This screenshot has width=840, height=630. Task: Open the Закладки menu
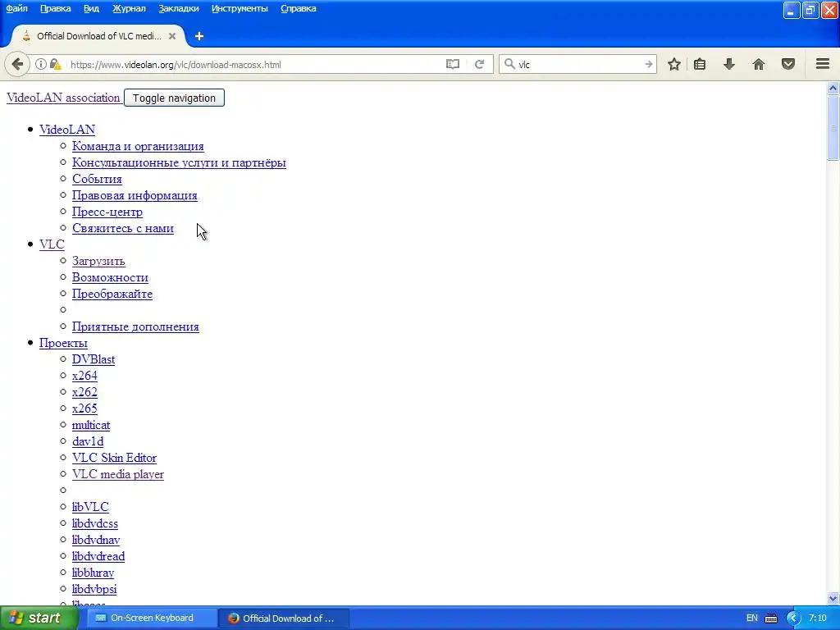[x=178, y=8]
